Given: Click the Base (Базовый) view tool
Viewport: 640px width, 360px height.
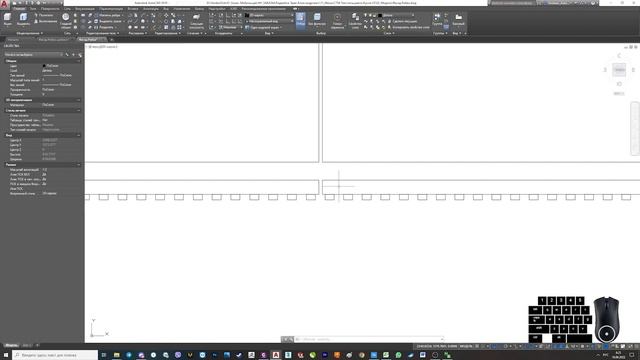Looking at the screenshot, I should (458, 19).
